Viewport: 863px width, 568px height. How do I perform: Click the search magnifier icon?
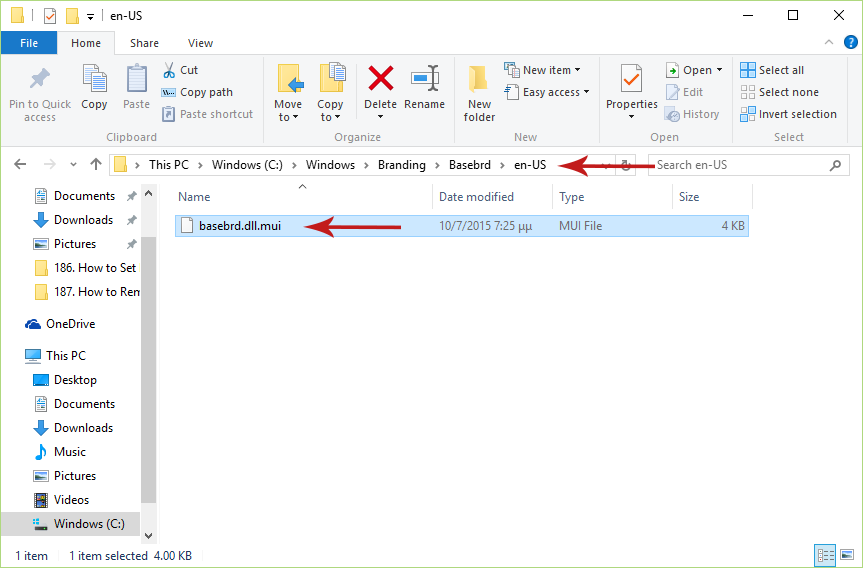[835, 165]
